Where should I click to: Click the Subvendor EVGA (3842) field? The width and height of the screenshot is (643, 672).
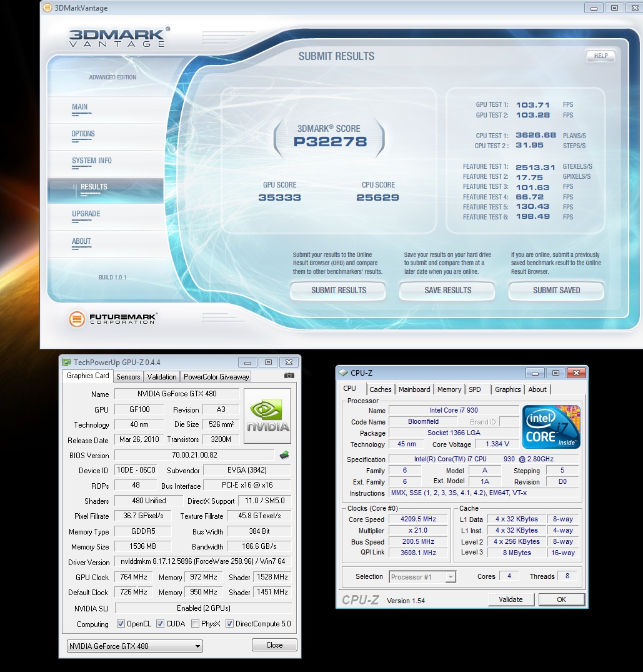point(247,470)
